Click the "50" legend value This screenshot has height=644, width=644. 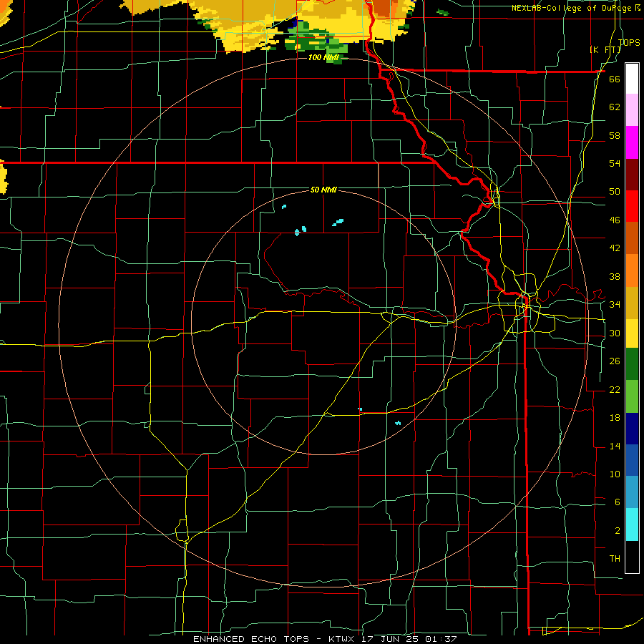click(x=615, y=191)
